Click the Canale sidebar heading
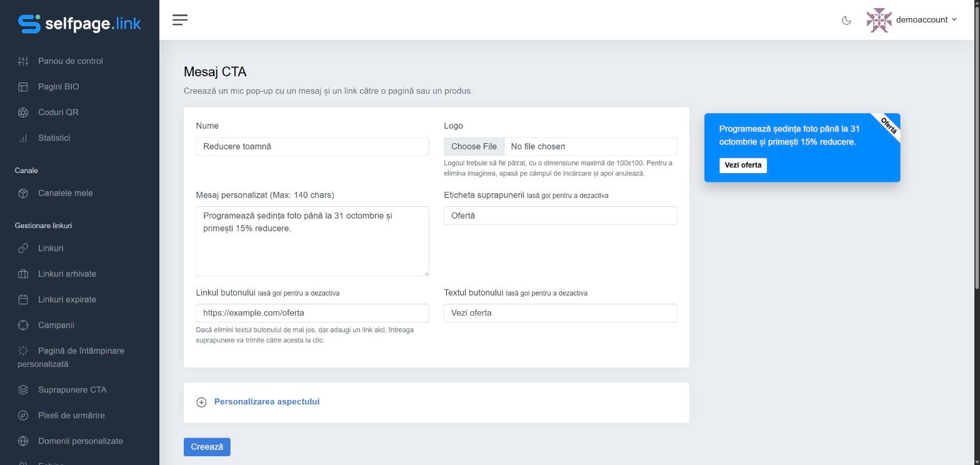980x465 pixels. click(26, 171)
